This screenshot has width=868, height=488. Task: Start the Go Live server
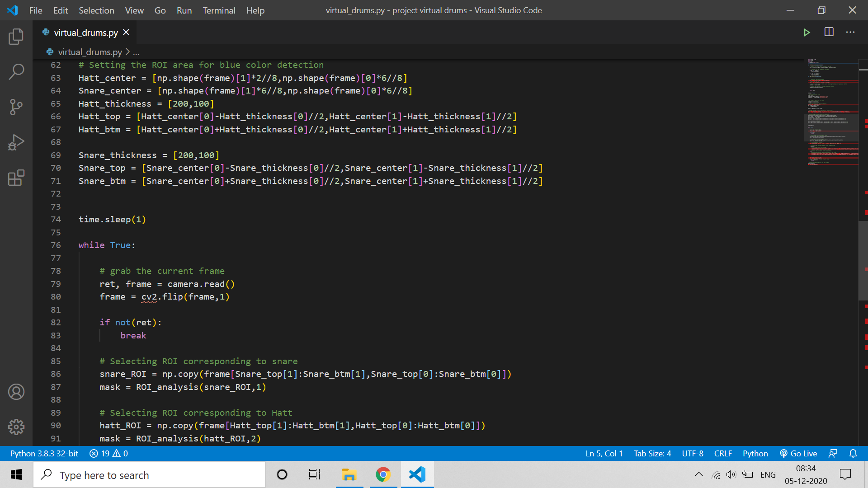798,454
